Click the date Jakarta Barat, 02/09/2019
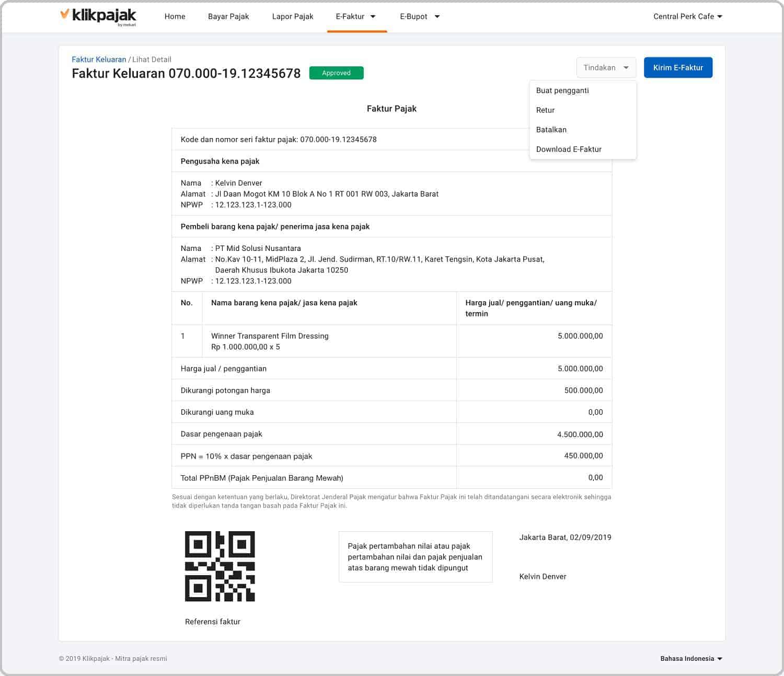This screenshot has height=676, width=784. point(565,537)
